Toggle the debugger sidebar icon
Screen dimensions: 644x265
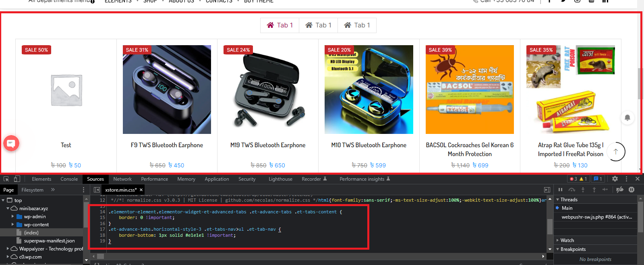coord(547,190)
